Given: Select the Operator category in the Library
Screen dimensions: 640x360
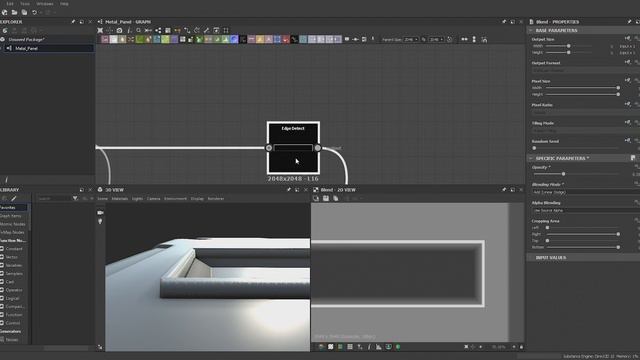Looking at the screenshot, I should [14, 290].
